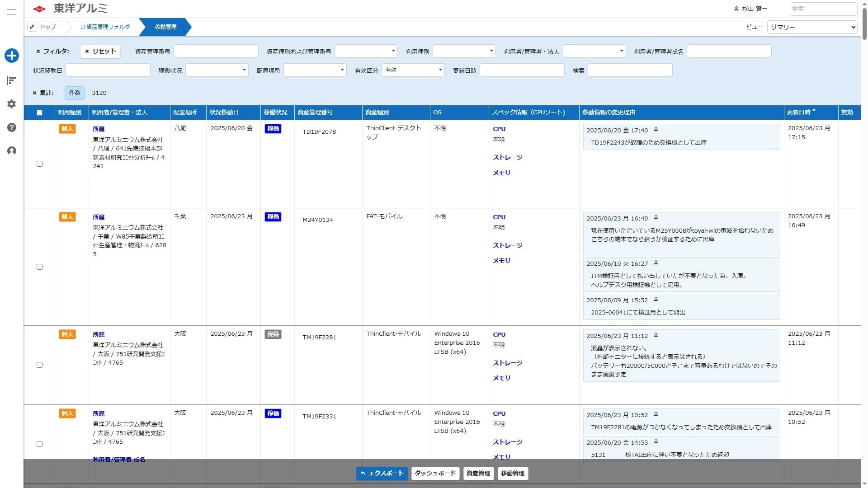The width and height of the screenshot is (868, 488).
Task: Open the 有効区分 dropdown showing 有効
Action: [x=413, y=70]
